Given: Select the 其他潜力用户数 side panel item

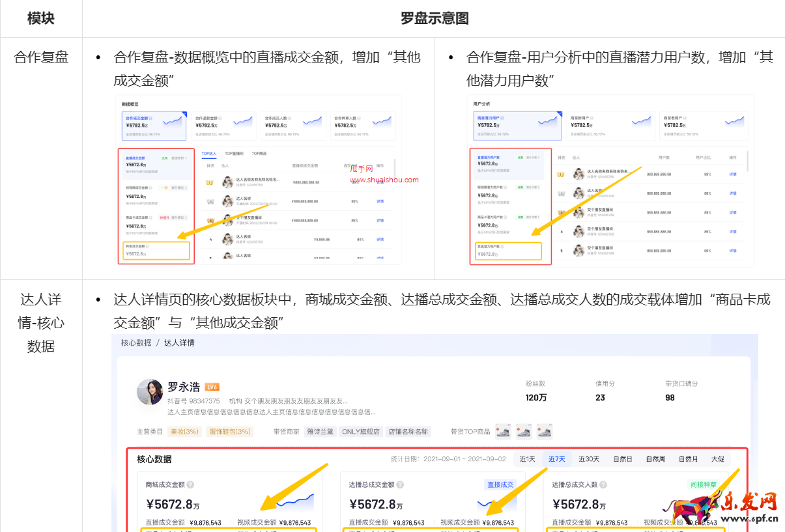Looking at the screenshot, I should pyautogui.click(x=509, y=251).
